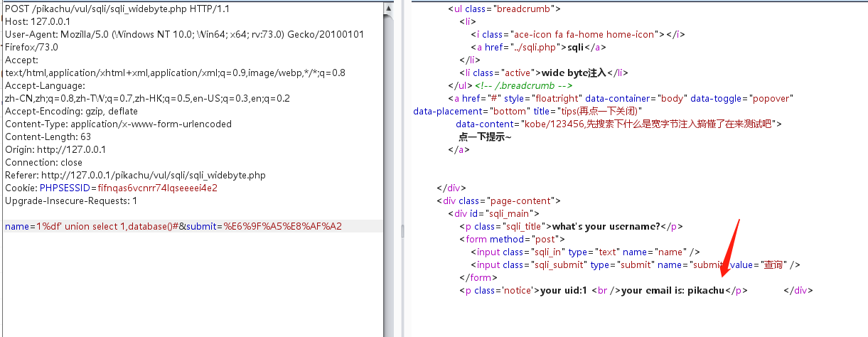Image resolution: width=868 pixels, height=337 pixels.
Task: Click the 'Connection: close' header line
Action: 43,163
